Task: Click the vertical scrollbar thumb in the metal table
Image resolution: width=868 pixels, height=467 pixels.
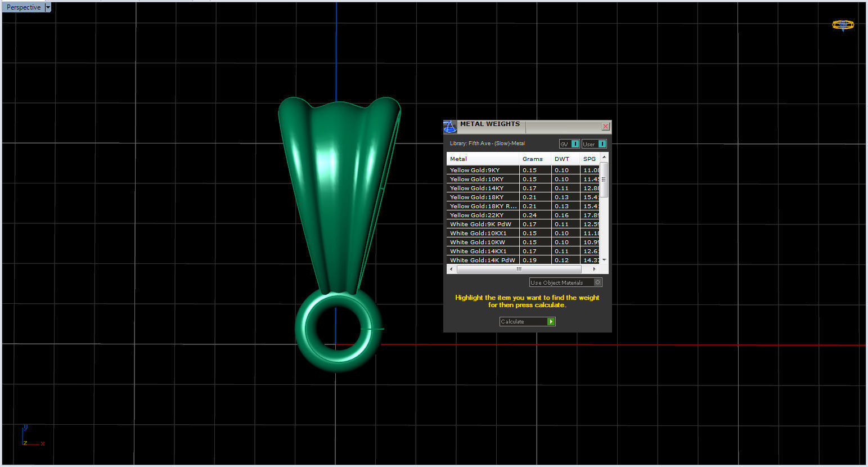Action: [x=604, y=179]
